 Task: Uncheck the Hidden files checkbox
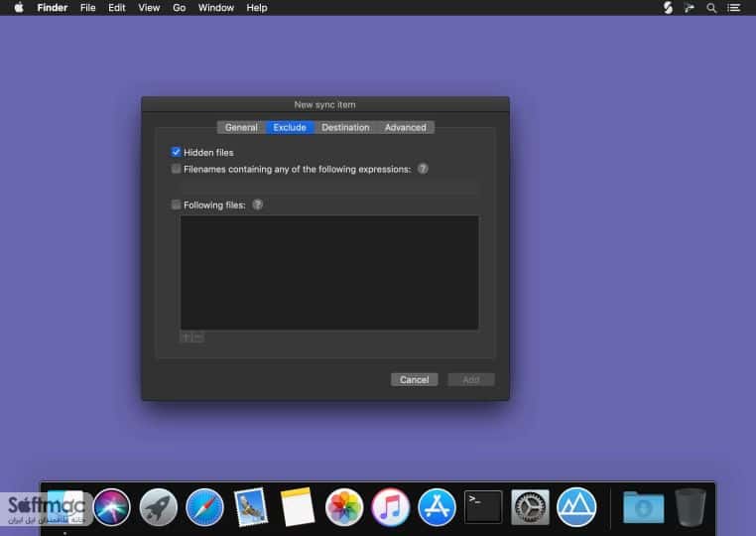click(176, 152)
